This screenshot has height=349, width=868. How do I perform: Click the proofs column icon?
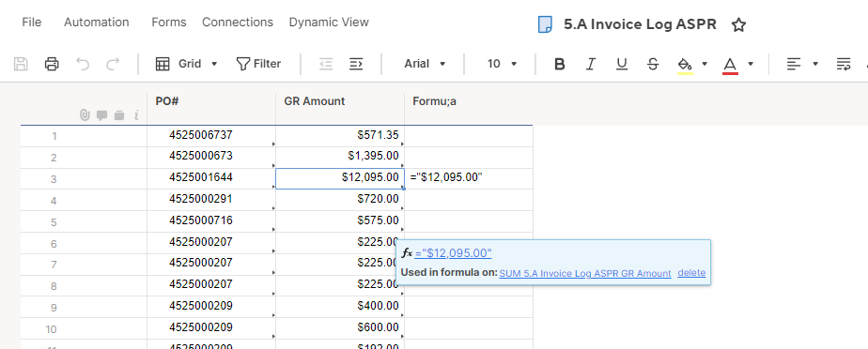point(119,115)
